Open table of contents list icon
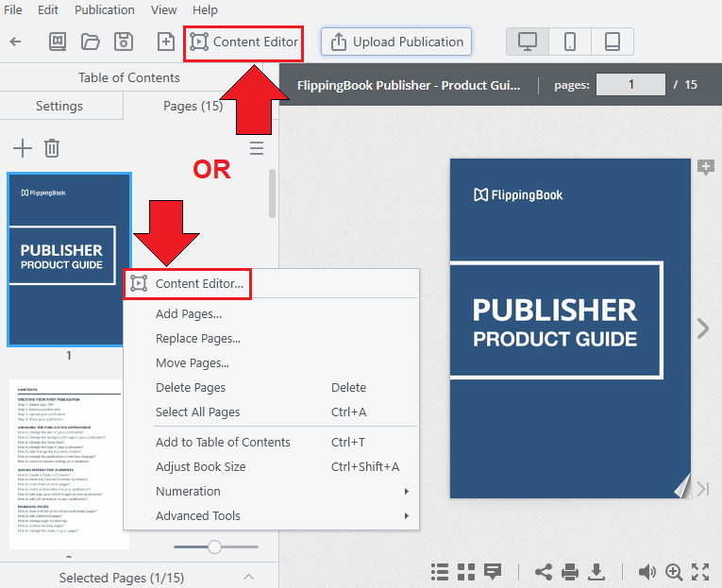 440,572
